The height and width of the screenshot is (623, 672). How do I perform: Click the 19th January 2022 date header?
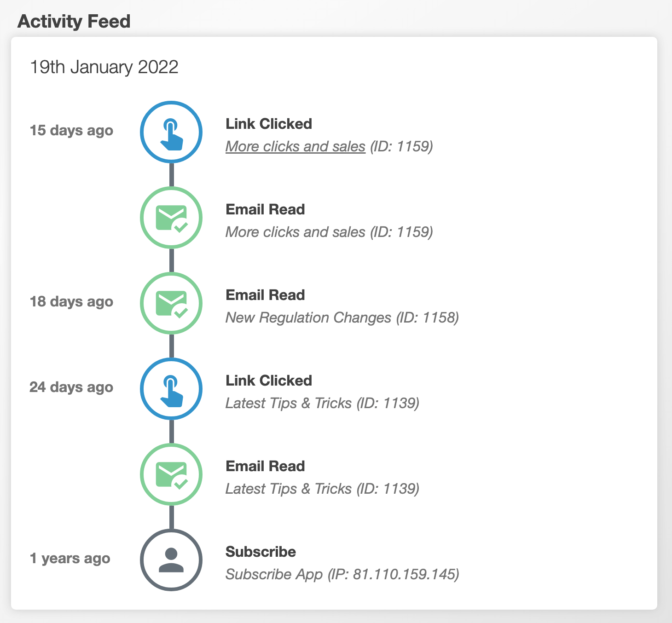tap(104, 67)
